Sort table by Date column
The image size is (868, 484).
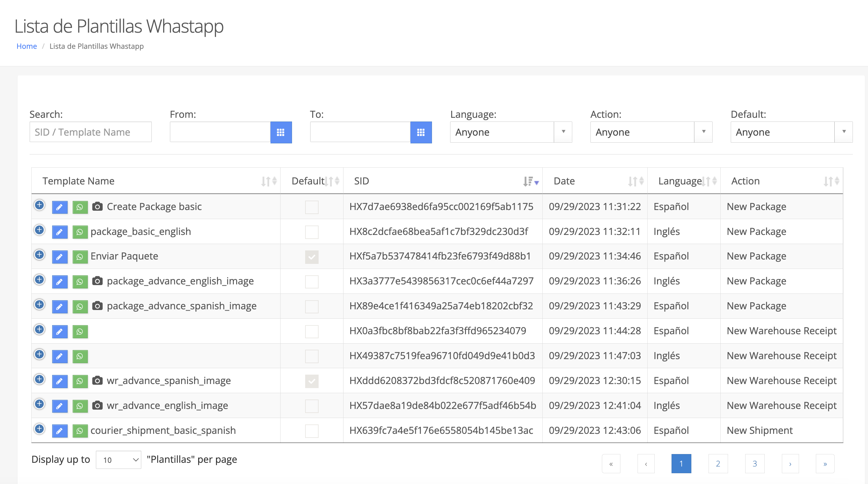pos(595,181)
